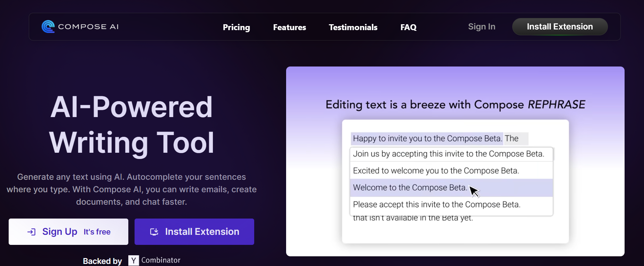This screenshot has width=644, height=266.
Task: Open the Pricing nav item
Action: 237,27
